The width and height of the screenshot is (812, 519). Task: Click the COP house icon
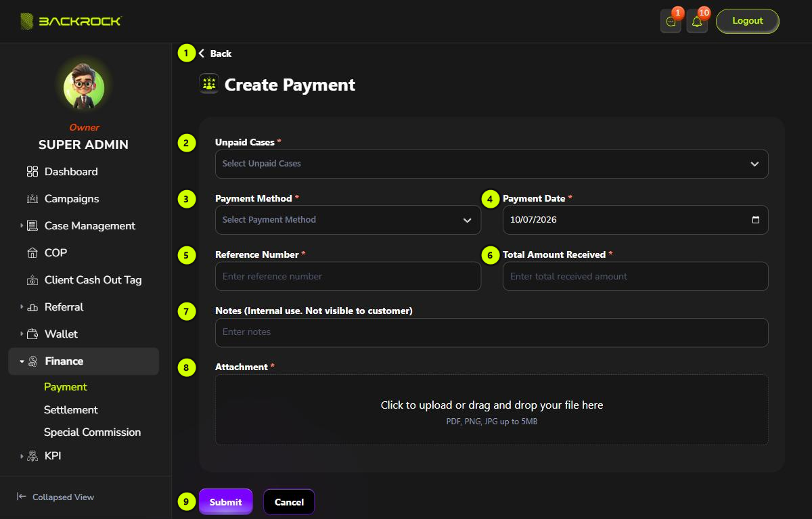[x=32, y=253]
